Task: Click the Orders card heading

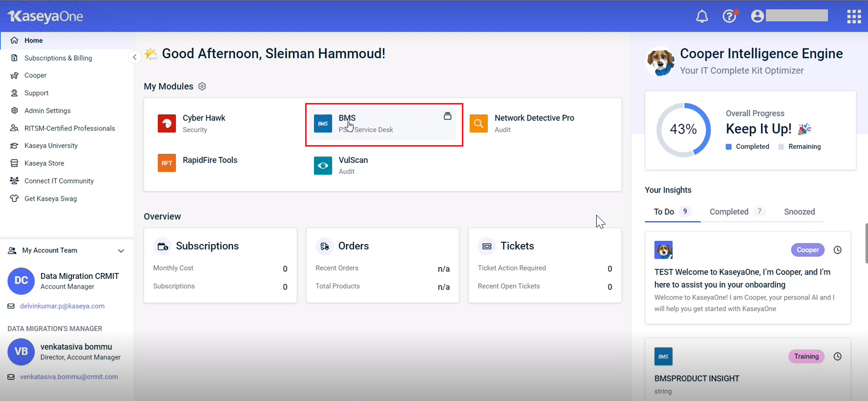Action: click(354, 246)
